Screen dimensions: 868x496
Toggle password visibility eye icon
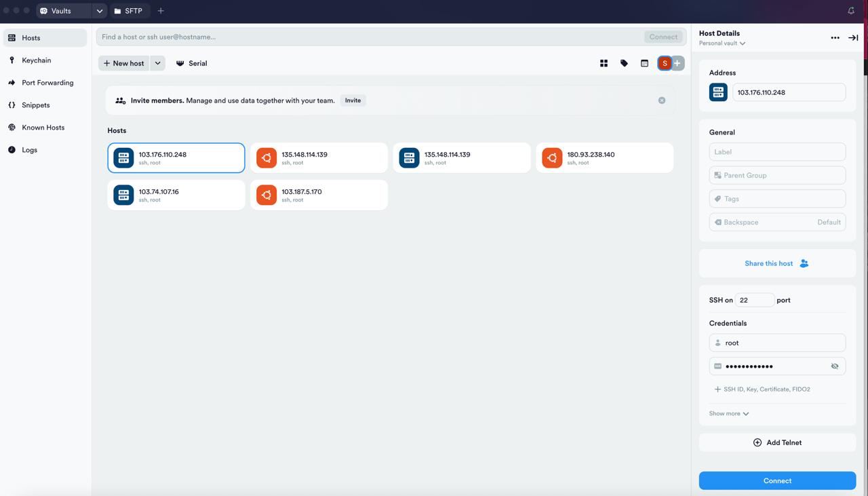click(x=835, y=366)
